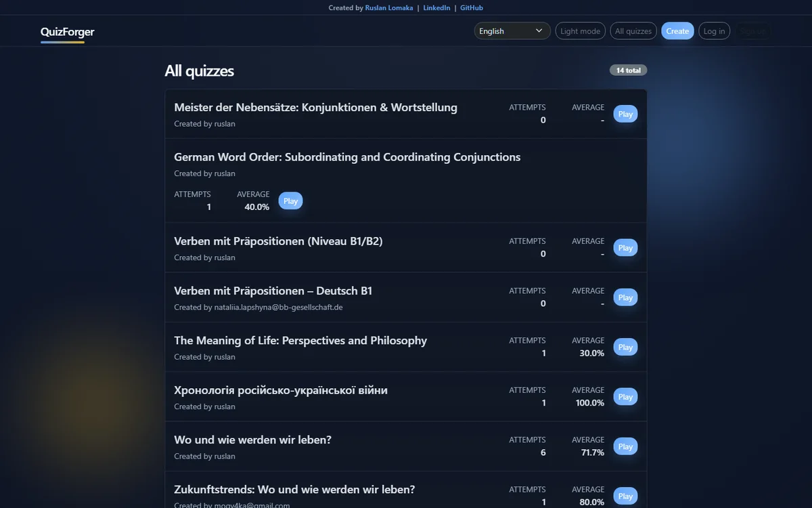This screenshot has width=812, height=508.
Task: Select title The Meaning of Life: Perspectives and Philosophy
Action: pyautogui.click(x=300, y=341)
